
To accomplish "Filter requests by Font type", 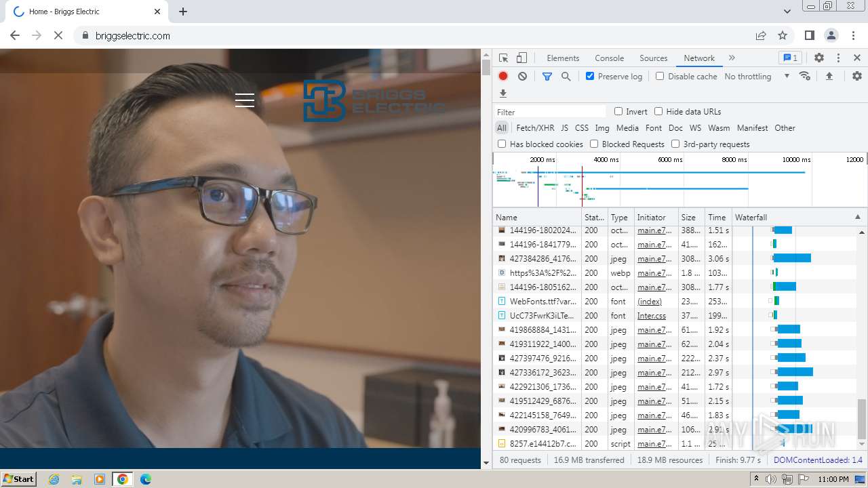I will tap(654, 128).
